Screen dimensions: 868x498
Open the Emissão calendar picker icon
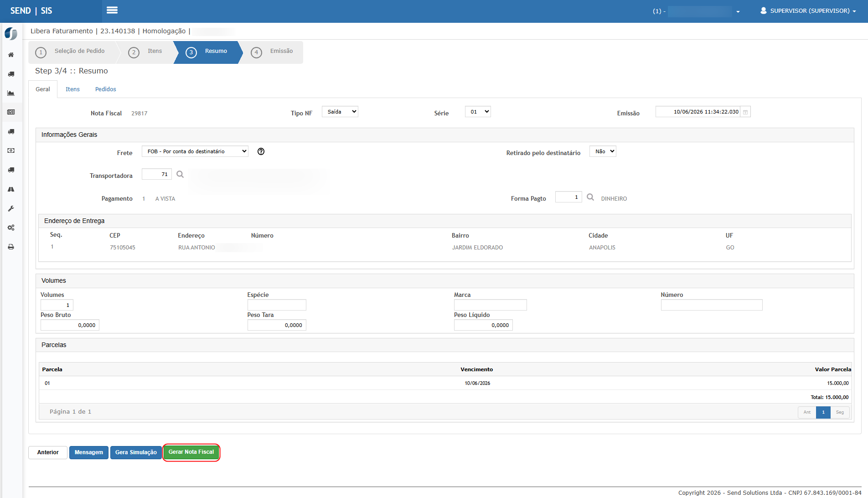(745, 112)
